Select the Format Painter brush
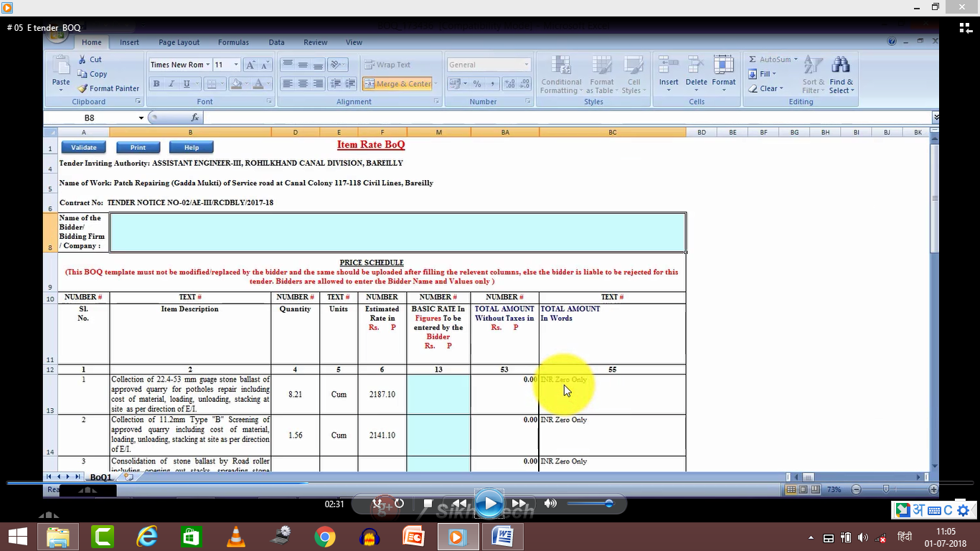 [x=82, y=88]
